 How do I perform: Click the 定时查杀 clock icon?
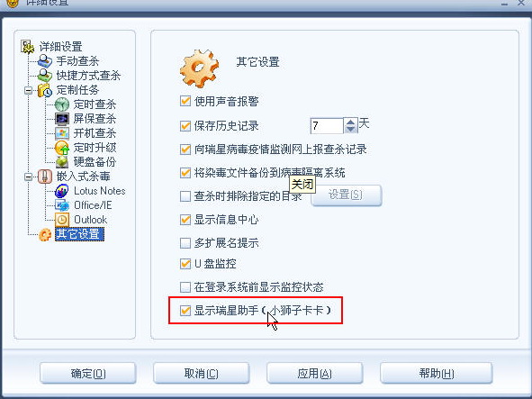pyautogui.click(x=62, y=104)
